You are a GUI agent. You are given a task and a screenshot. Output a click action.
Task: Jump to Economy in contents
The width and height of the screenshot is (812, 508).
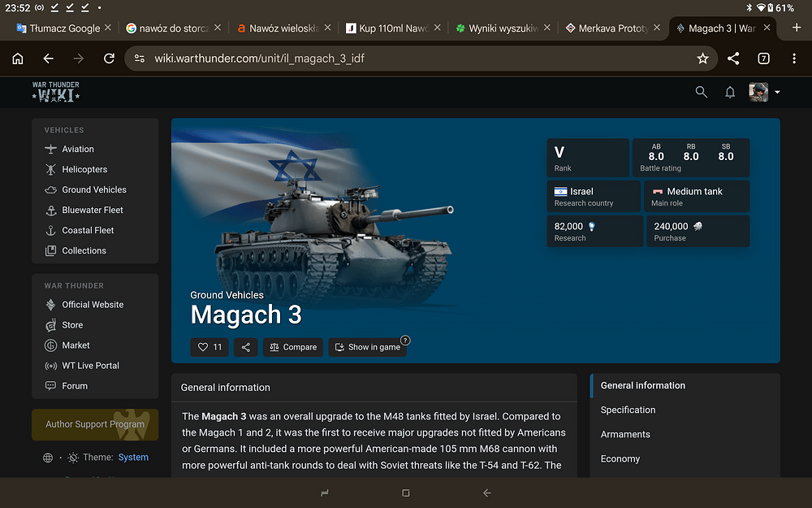[620, 458]
